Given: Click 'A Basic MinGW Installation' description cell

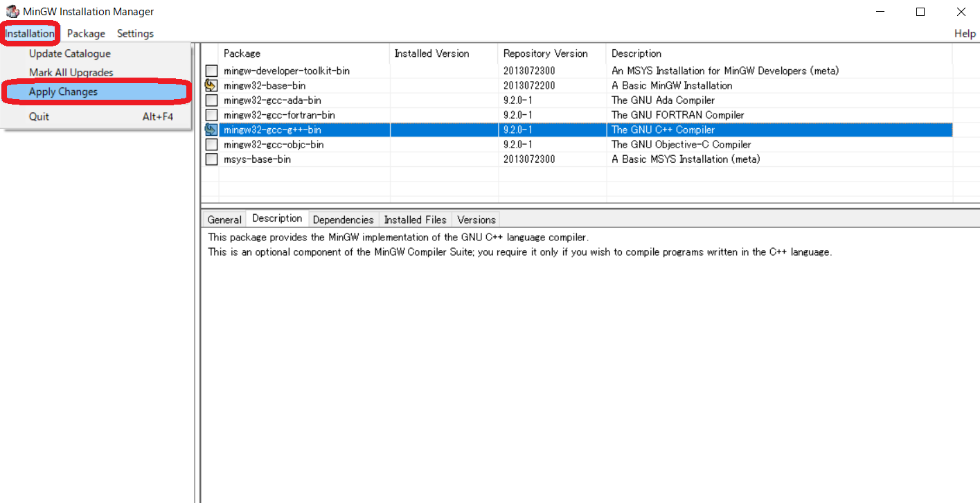Looking at the screenshot, I should click(x=672, y=85).
